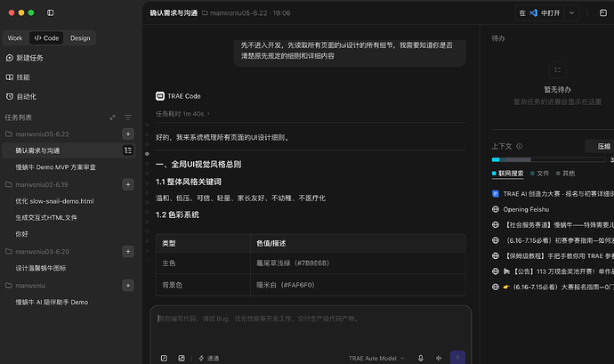Click info icon next to 上下文
Image resolution: width=614 pixels, height=364 pixels.
click(520, 146)
